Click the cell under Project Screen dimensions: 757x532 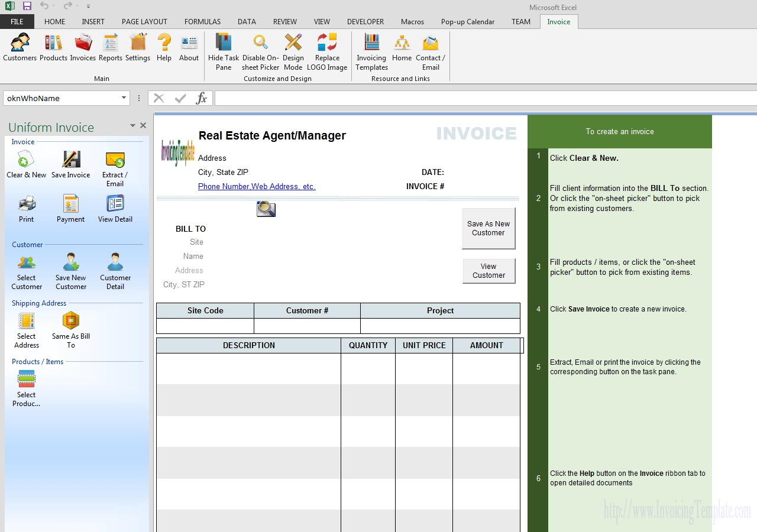(x=440, y=326)
